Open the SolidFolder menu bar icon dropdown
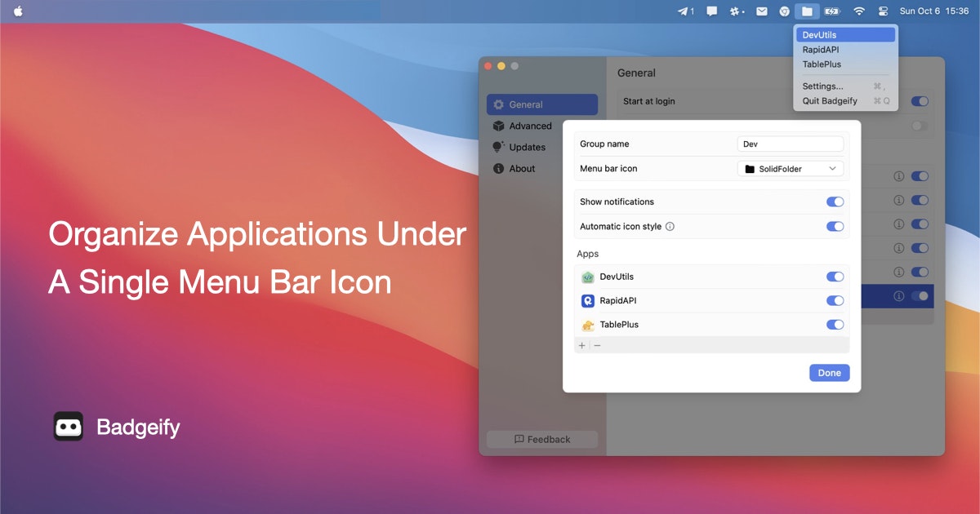Screen dimensions: 980x514 [790, 169]
